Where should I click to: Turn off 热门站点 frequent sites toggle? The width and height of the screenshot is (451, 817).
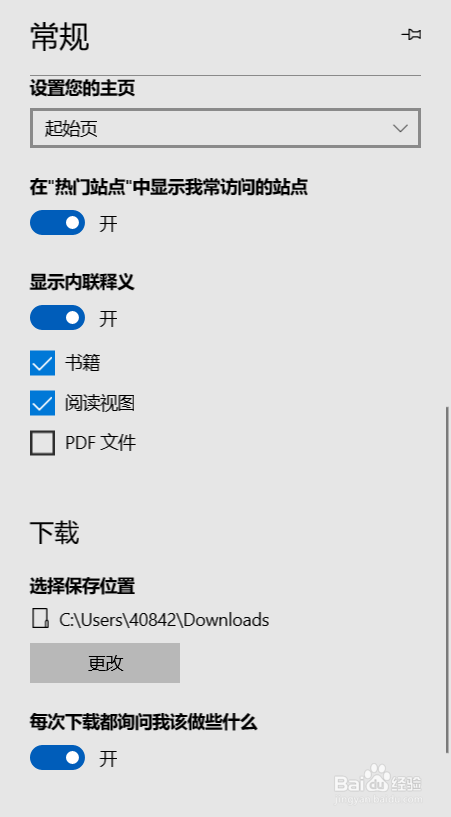point(57,223)
